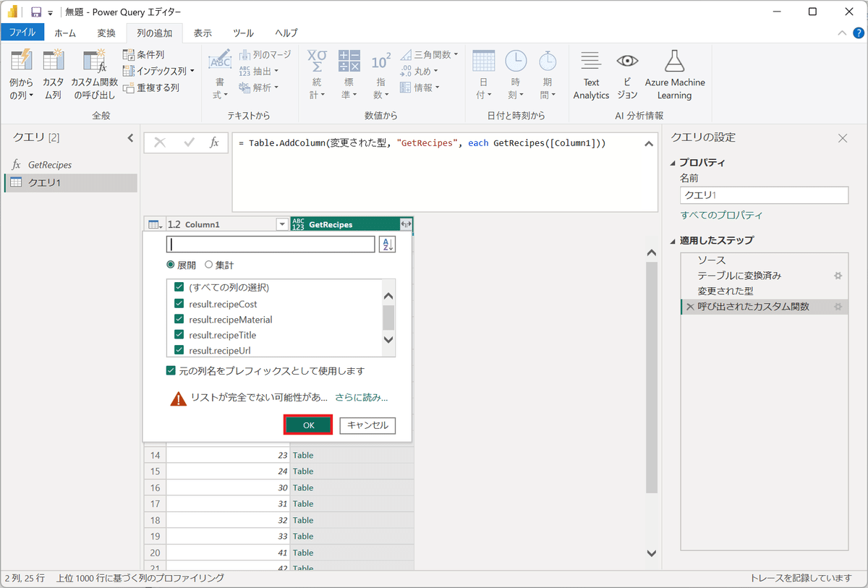Click the 列のマージ (Merge Columns) button
This screenshot has width=868, height=588.
pos(265,54)
